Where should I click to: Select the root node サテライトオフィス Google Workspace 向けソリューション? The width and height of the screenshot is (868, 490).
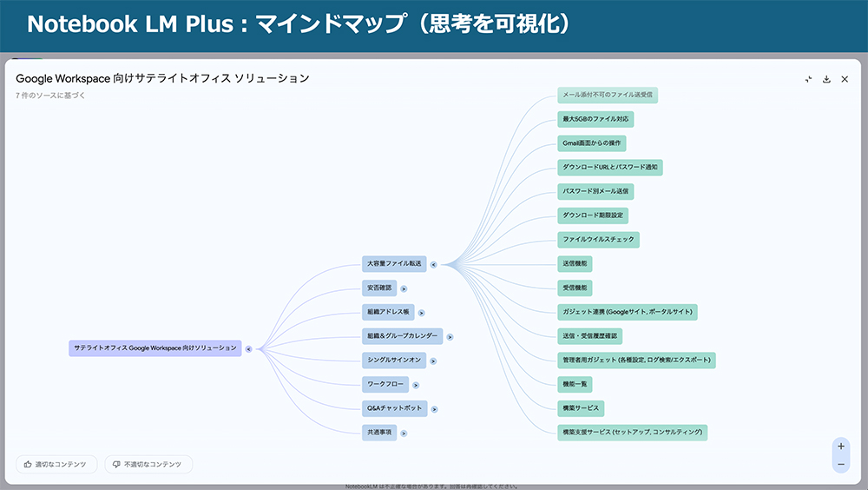(x=155, y=348)
